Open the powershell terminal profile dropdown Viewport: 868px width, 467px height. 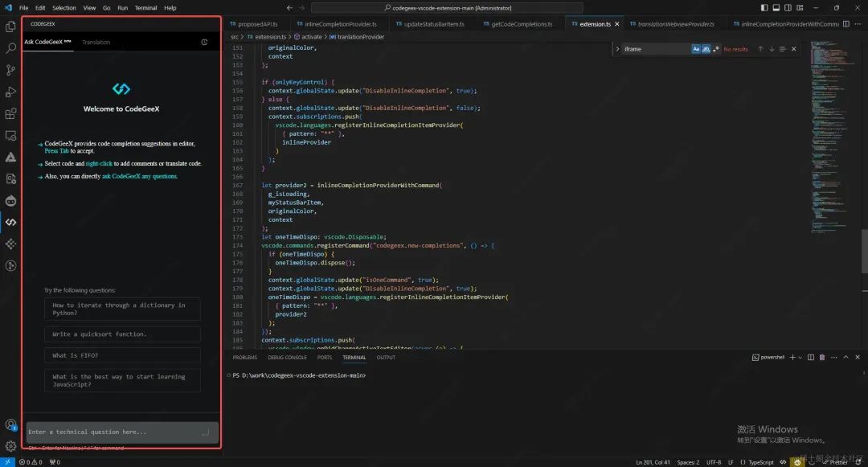[800, 358]
